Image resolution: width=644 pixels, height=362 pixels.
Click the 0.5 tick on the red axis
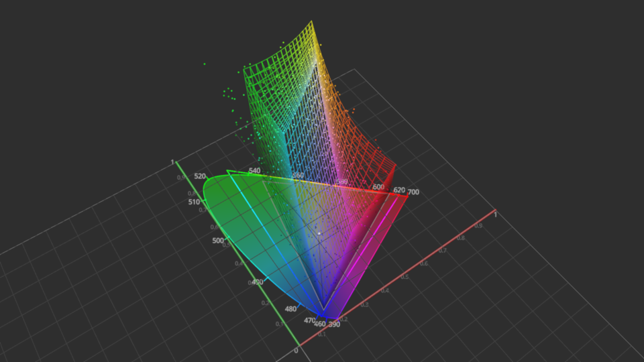click(x=405, y=277)
